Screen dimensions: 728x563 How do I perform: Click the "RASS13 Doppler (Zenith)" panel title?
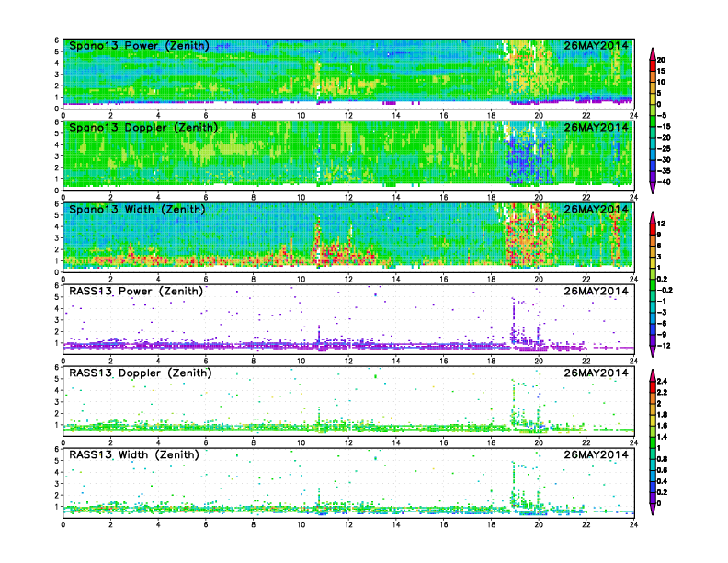pyautogui.click(x=141, y=373)
